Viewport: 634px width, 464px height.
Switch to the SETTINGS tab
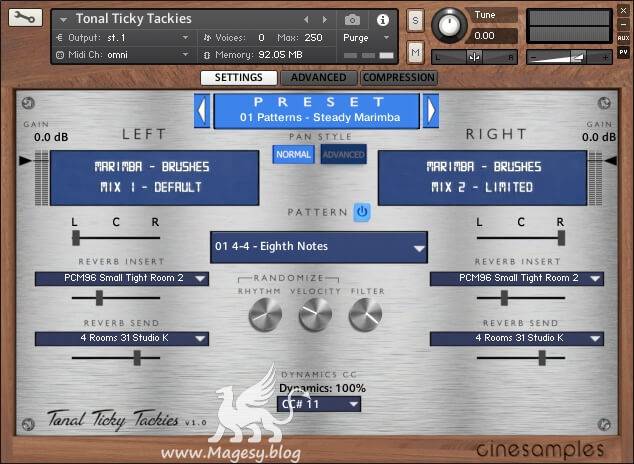(x=239, y=78)
